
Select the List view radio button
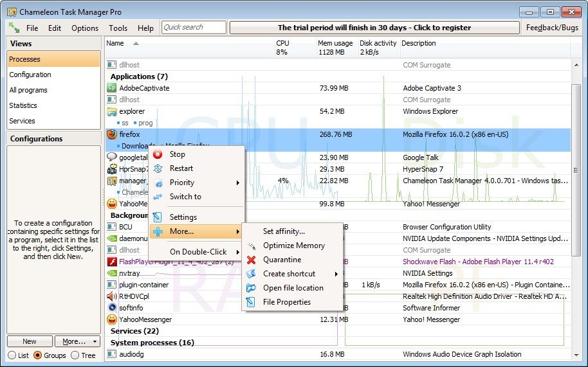pyautogui.click(x=12, y=355)
